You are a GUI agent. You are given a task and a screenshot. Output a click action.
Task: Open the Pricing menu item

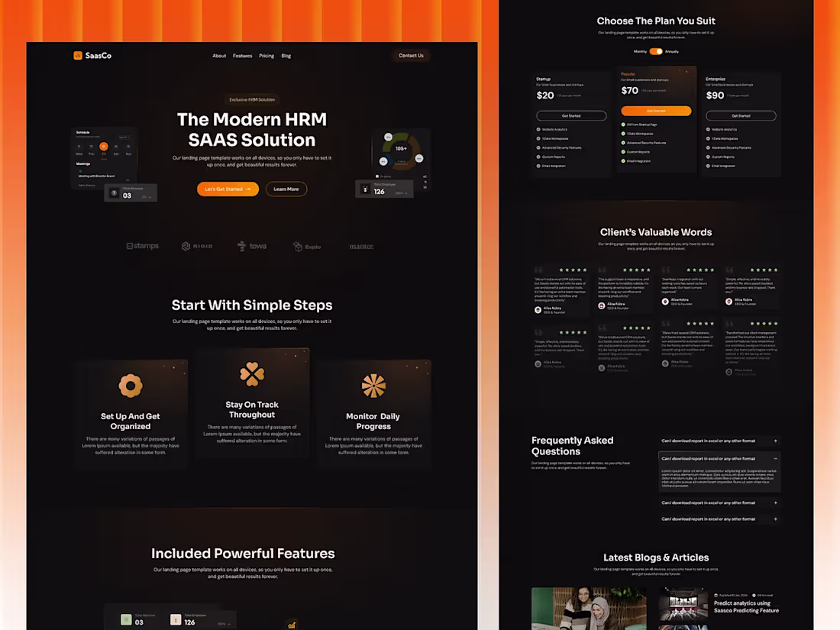coord(266,55)
